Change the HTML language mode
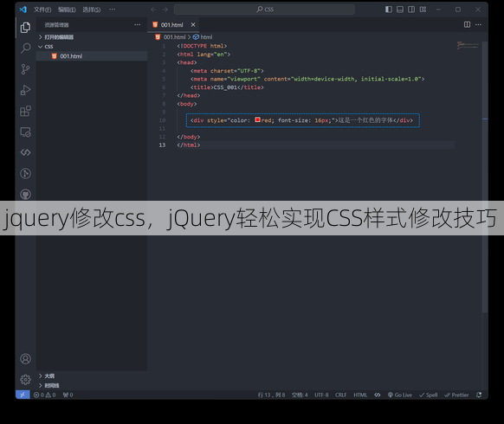This screenshot has height=424, width=504. (360, 395)
